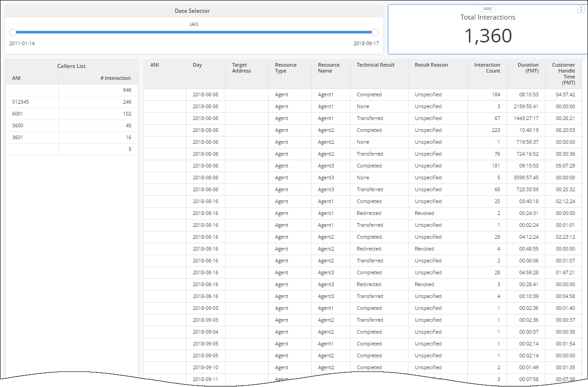This screenshot has height=387, width=588.
Task: Click the 2018-09-17 end date label
Action: [x=366, y=43]
